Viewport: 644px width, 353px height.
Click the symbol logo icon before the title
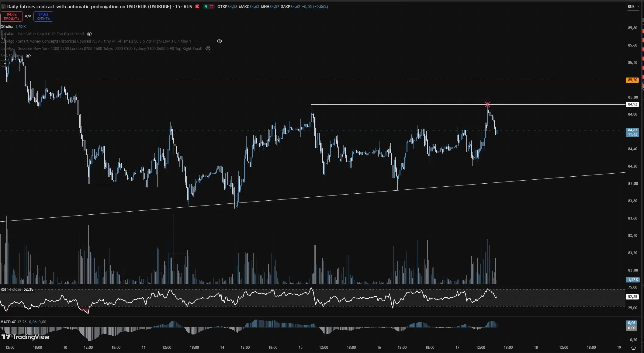tap(4, 6)
